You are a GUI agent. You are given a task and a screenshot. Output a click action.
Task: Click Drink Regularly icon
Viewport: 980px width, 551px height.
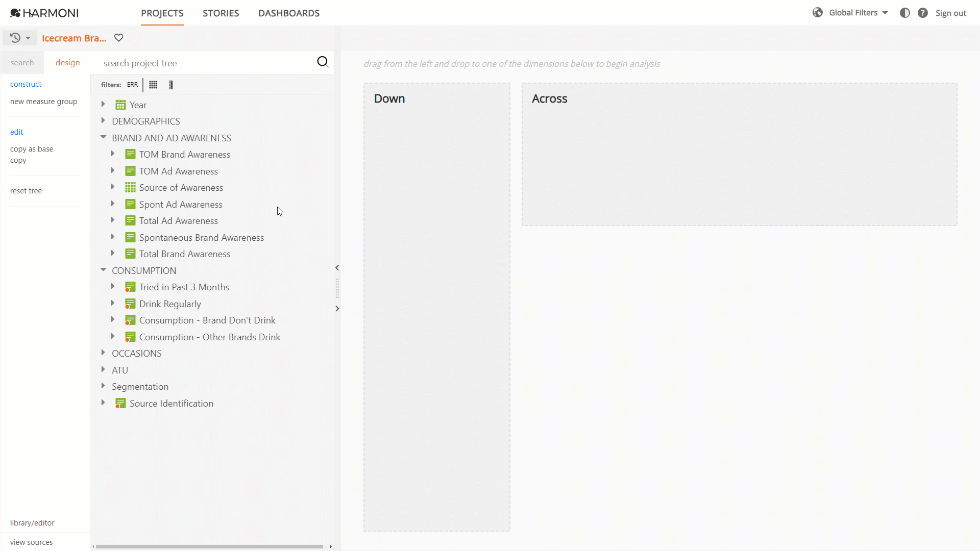130,304
